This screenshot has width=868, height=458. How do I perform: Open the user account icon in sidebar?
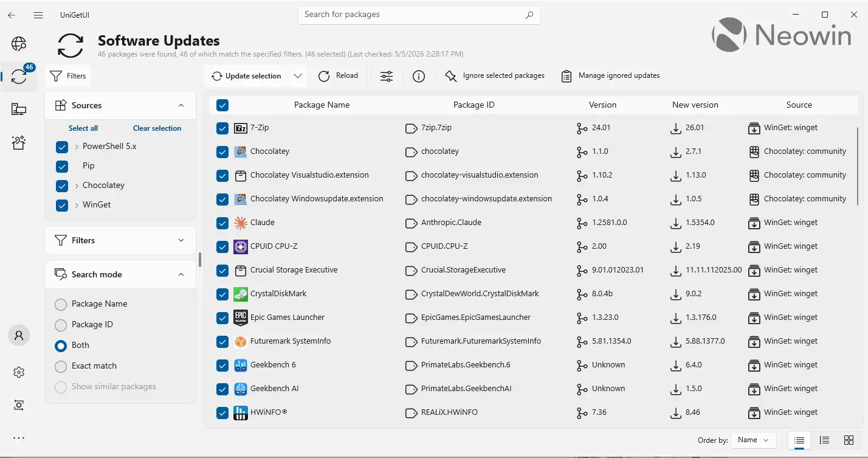(19, 335)
